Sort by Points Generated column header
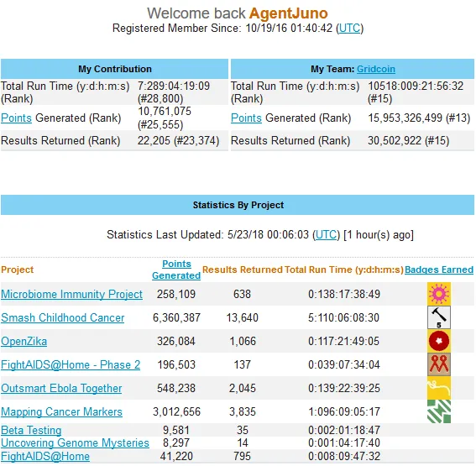Screen dimensions: 476x466 pos(176,270)
